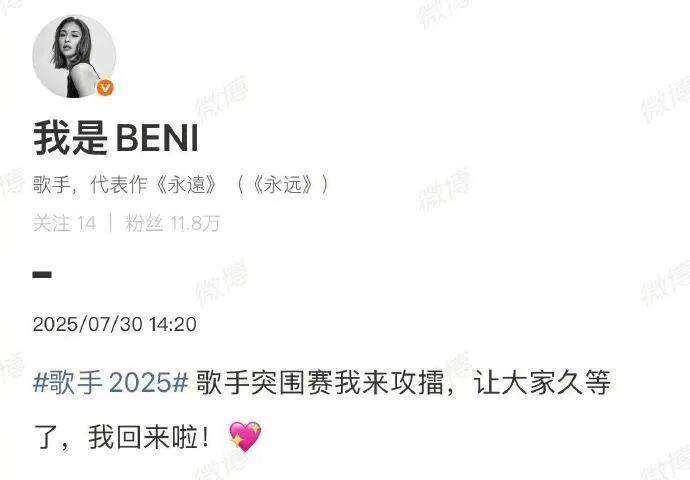Select the 《永远》 simplified song title
The width and height of the screenshot is (690, 480).
[283, 185]
